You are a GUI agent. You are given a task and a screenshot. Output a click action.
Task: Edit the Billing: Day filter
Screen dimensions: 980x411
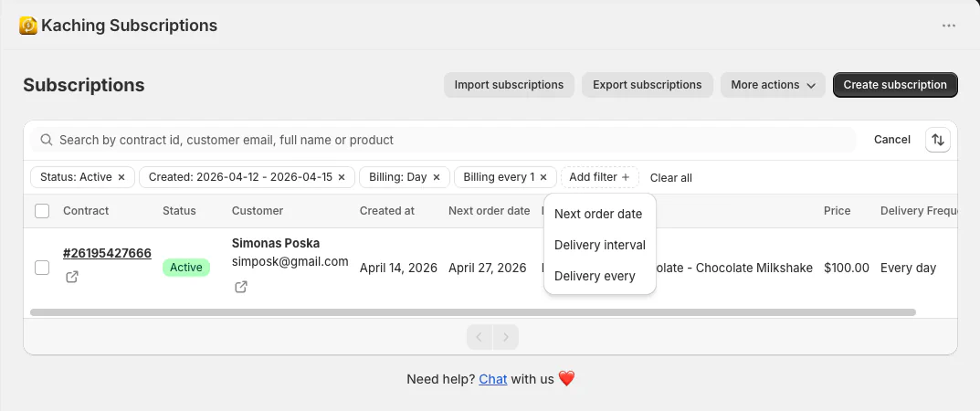tap(397, 177)
